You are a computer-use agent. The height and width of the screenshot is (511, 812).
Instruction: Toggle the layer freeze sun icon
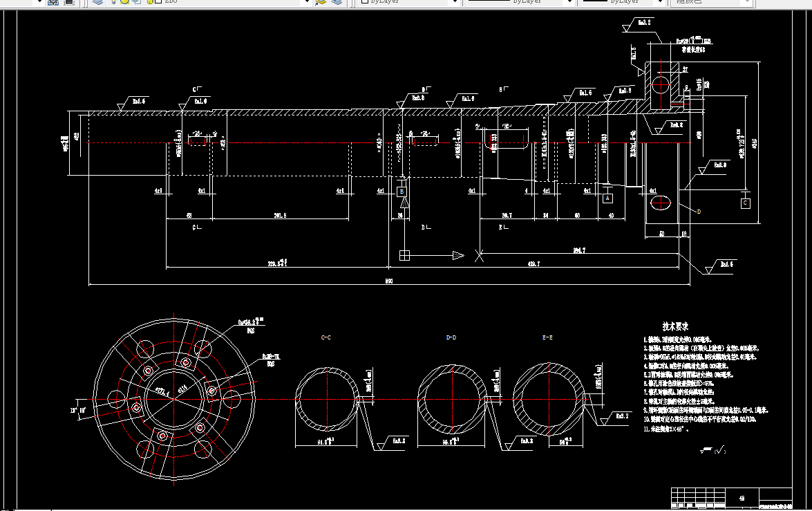tap(125, 2)
